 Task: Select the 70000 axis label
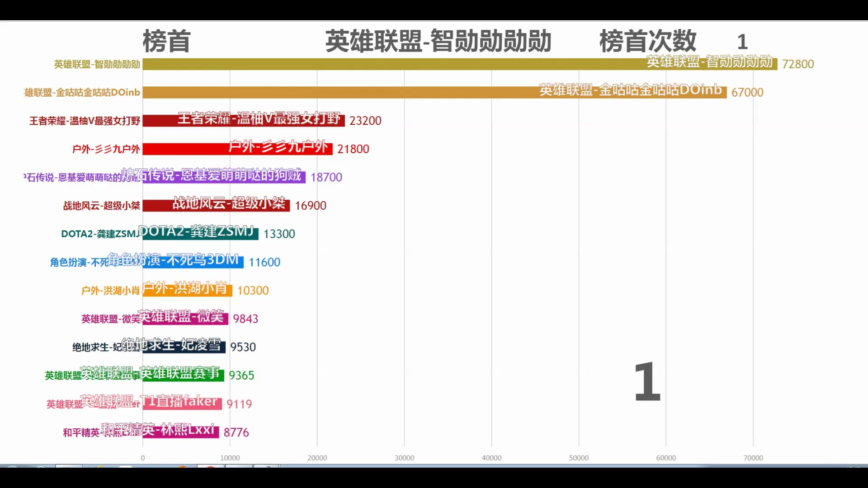pyautogui.click(x=755, y=457)
